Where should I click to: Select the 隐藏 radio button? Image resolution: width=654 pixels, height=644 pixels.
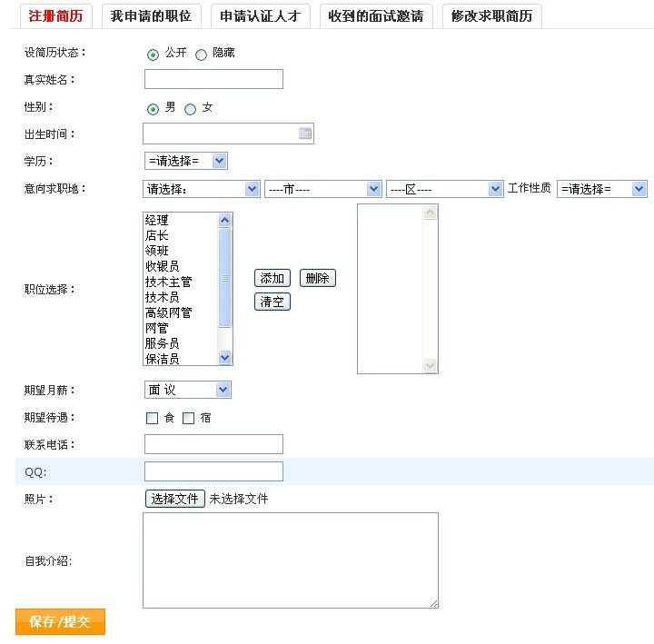click(x=201, y=54)
